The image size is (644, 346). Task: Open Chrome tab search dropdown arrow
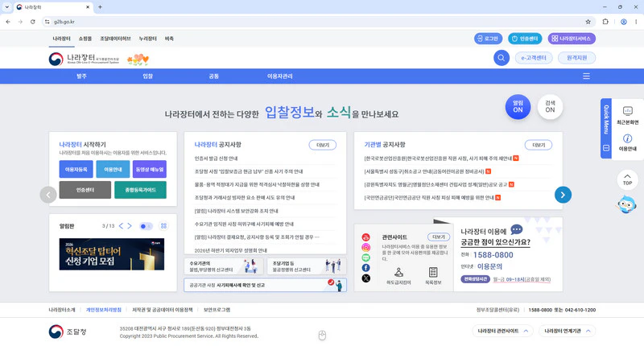pos(7,7)
